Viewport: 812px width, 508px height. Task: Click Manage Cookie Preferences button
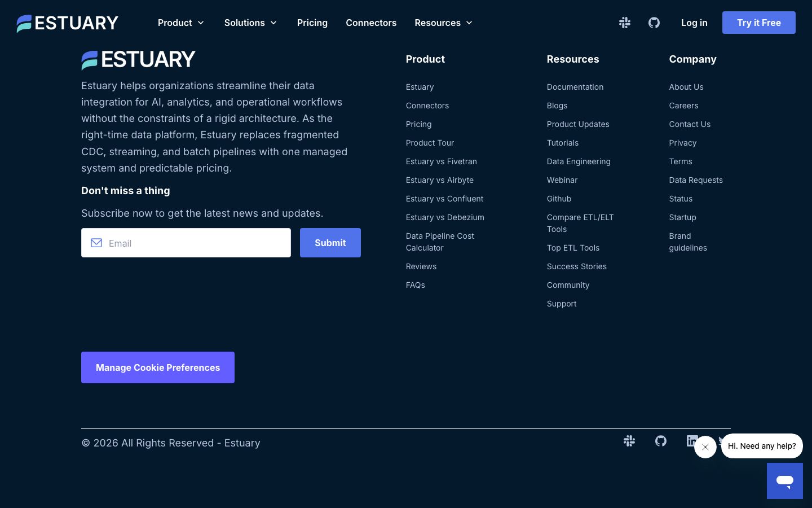click(158, 367)
